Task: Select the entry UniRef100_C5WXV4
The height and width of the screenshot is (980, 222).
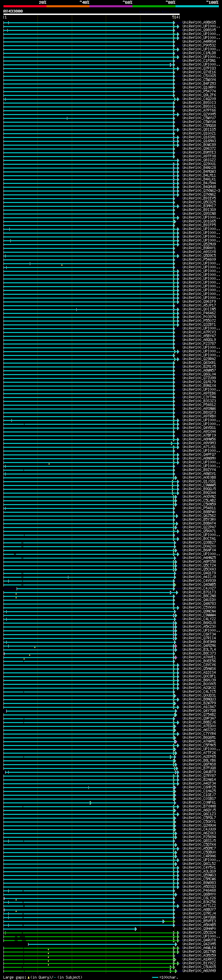Action: click(199, 80)
